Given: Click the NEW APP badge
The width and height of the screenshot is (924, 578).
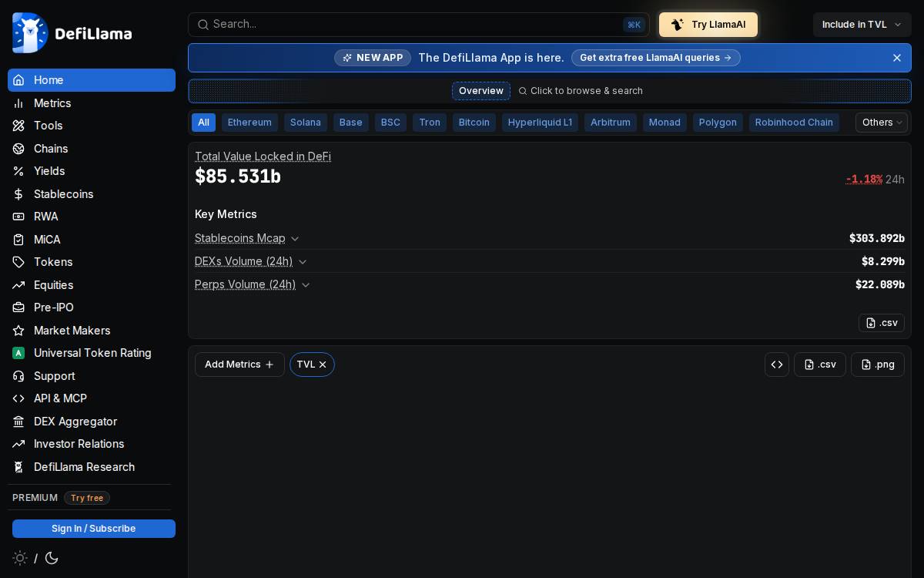Looking at the screenshot, I should tap(373, 58).
